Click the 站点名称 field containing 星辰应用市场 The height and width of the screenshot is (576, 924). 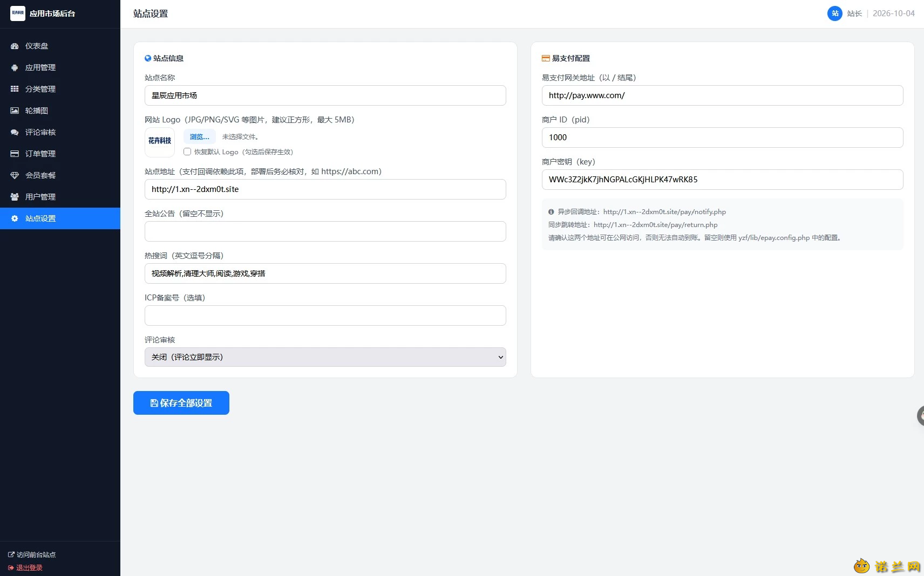tap(325, 95)
